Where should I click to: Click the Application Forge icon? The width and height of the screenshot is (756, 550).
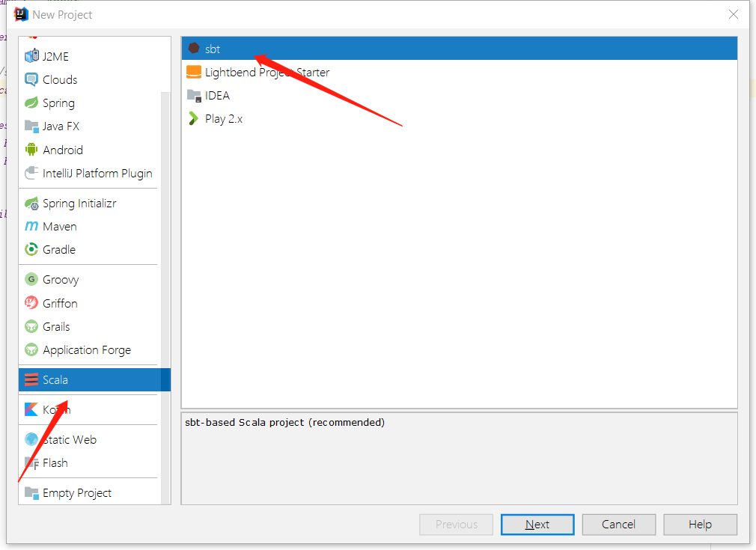[31, 349]
